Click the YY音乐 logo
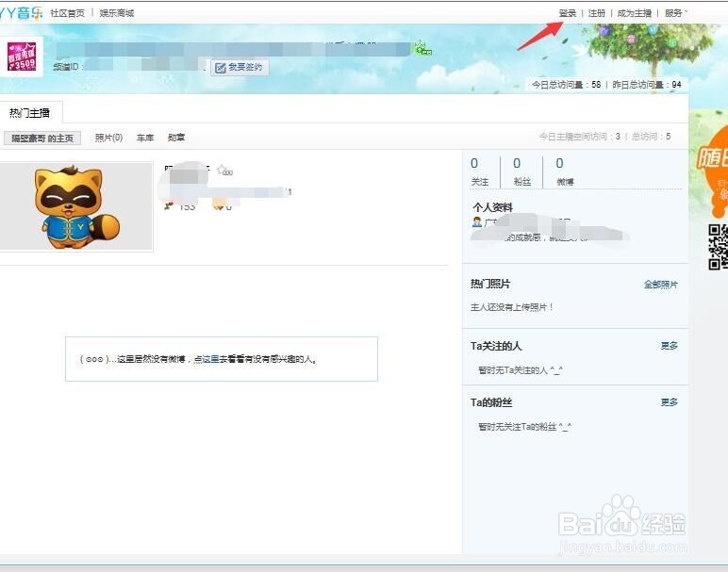Screen dimensions: 728x572 click(x=22, y=12)
